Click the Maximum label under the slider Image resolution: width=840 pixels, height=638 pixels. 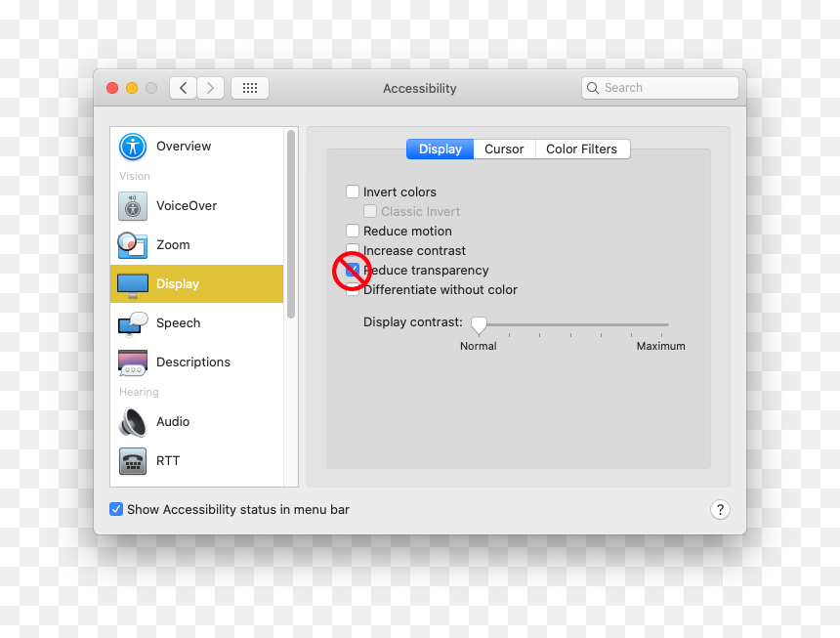[660, 346]
